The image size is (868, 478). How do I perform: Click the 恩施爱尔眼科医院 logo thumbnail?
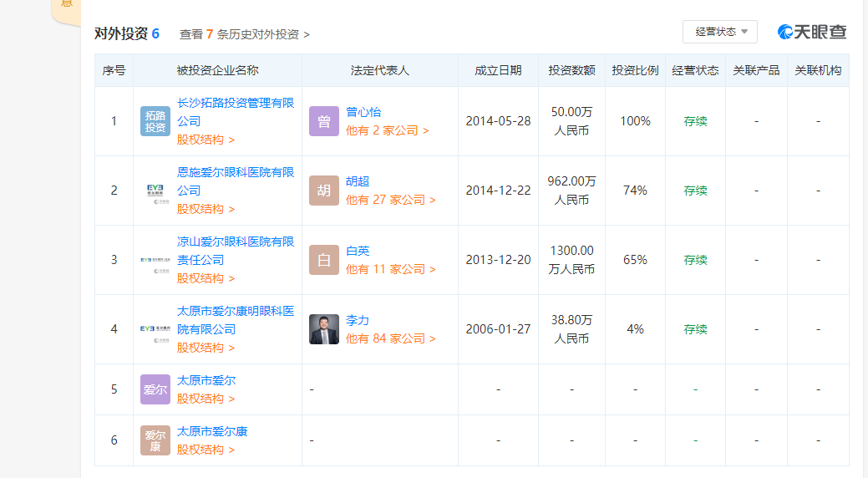pyautogui.click(x=155, y=191)
